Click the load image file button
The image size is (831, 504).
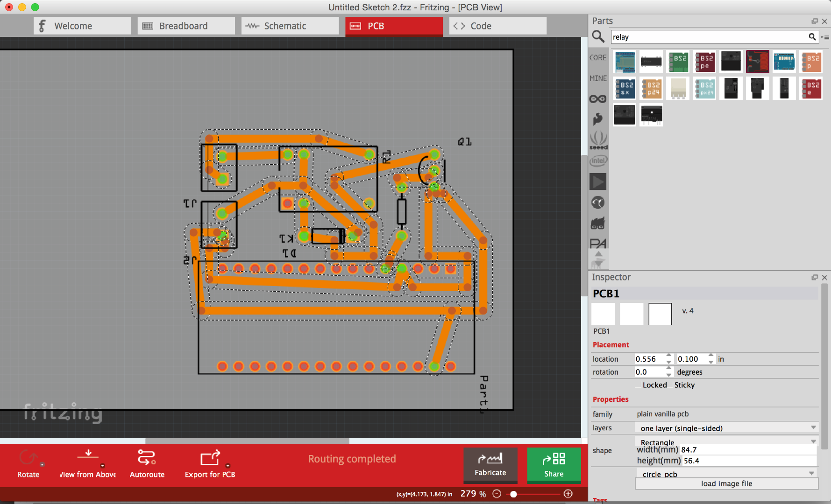(x=726, y=484)
